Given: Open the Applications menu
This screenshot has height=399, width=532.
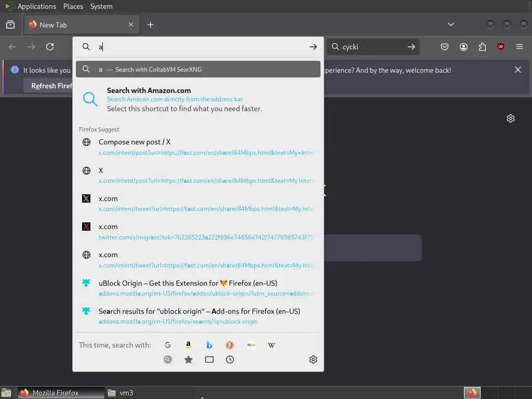Looking at the screenshot, I should tap(37, 6).
